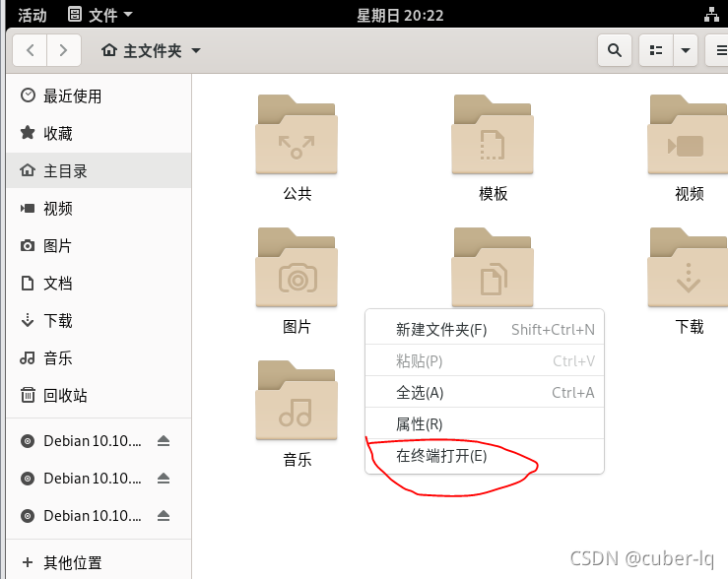Switch to list view icon
The width and height of the screenshot is (728, 579).
(655, 50)
